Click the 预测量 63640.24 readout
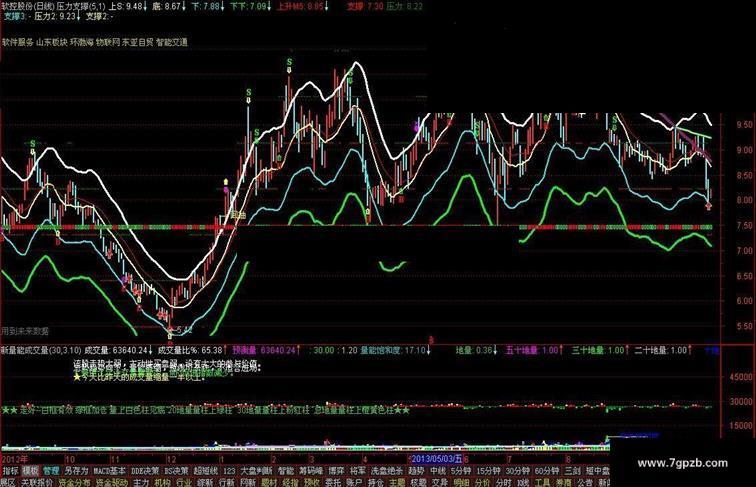Image resolution: width=756 pixels, height=487 pixels. tap(266, 351)
